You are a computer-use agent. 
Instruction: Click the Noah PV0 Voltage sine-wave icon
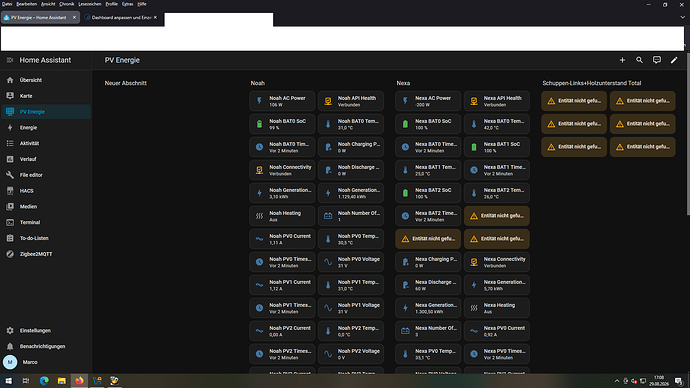[328, 262]
